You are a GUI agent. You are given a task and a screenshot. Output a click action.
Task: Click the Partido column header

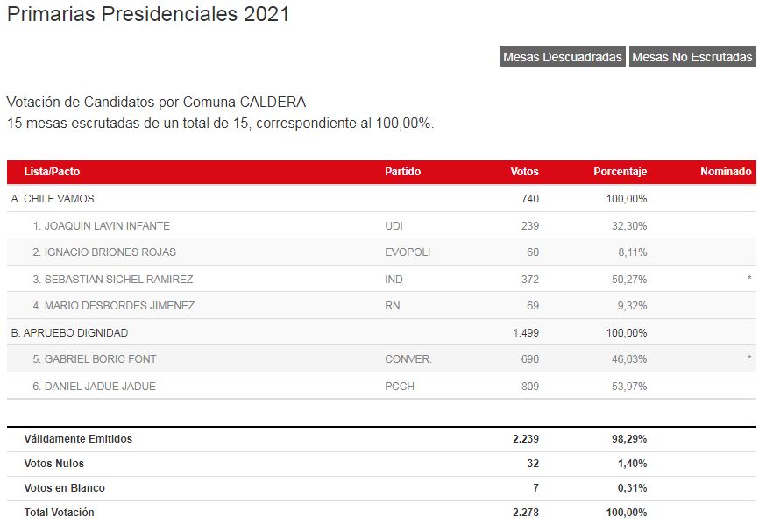(x=402, y=172)
